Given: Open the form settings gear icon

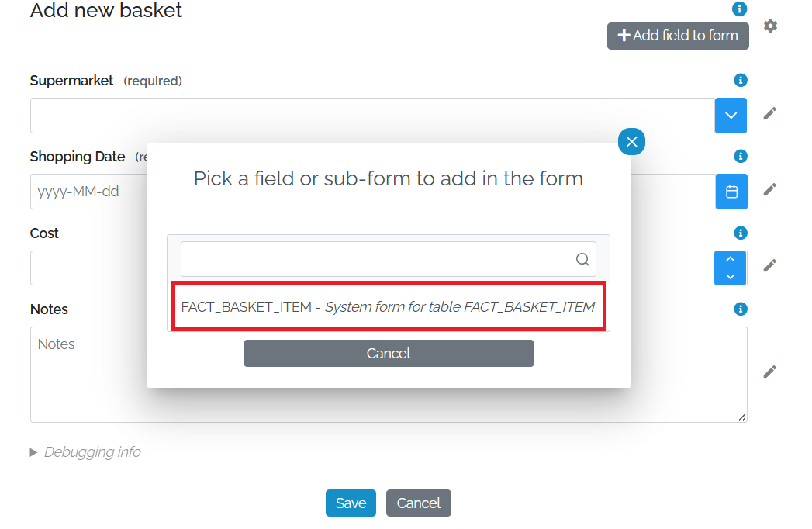Looking at the screenshot, I should pos(770,25).
